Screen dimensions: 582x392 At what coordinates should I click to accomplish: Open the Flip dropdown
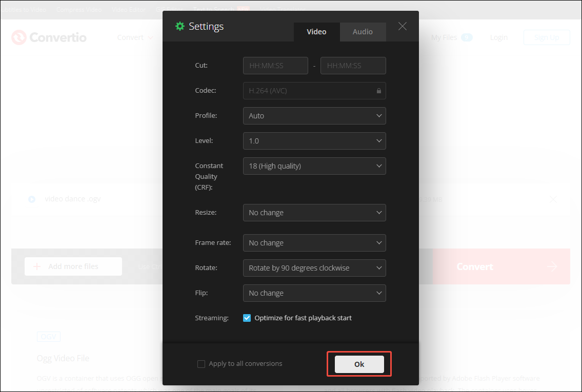(x=314, y=293)
